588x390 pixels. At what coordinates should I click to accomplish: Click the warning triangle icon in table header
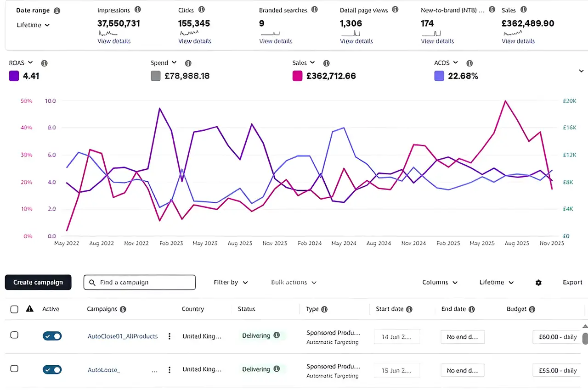pyautogui.click(x=30, y=309)
